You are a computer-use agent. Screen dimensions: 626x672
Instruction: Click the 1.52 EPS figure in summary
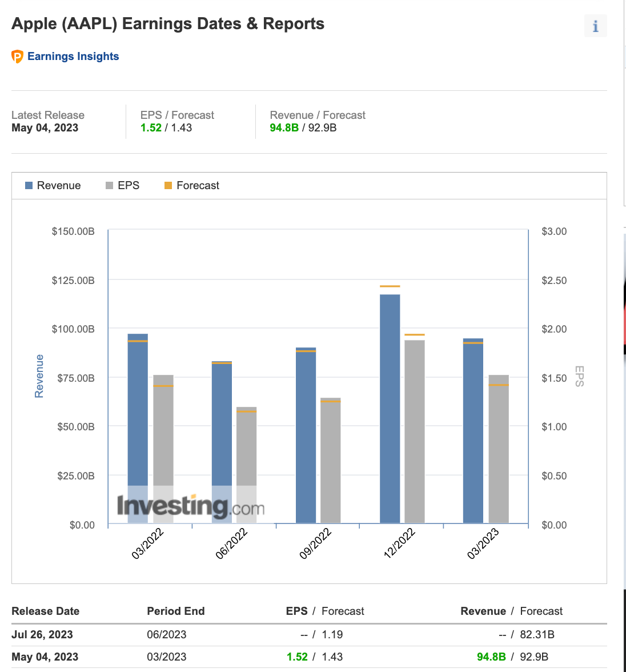pyautogui.click(x=151, y=128)
